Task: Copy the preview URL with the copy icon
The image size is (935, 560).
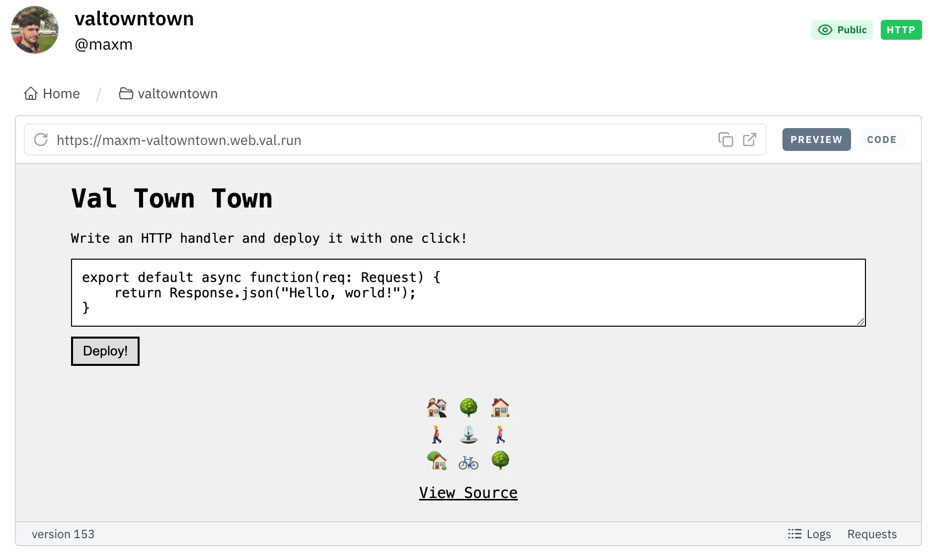Action: tap(725, 140)
